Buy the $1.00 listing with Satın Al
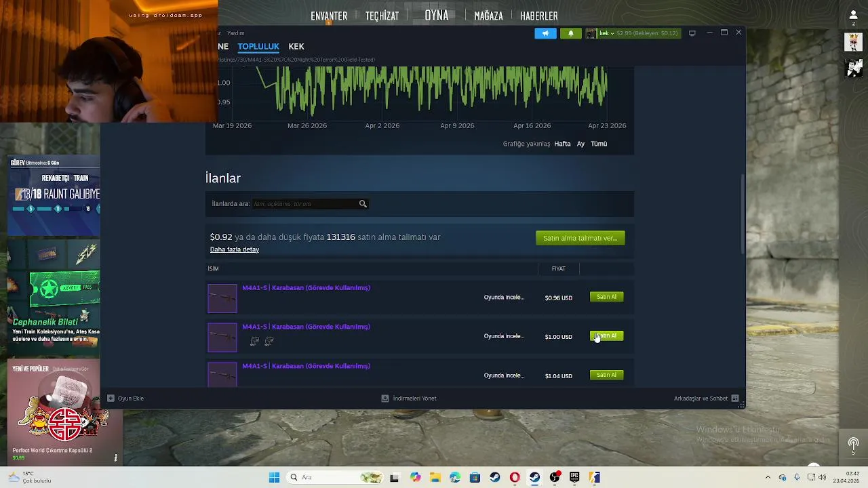 click(606, 336)
